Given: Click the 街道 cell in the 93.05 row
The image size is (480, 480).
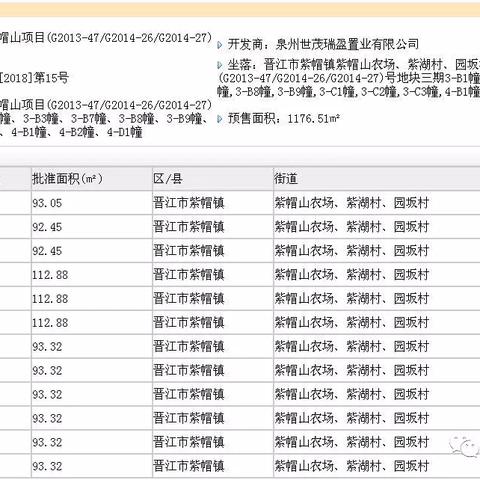Looking at the screenshot, I should 377,203.
